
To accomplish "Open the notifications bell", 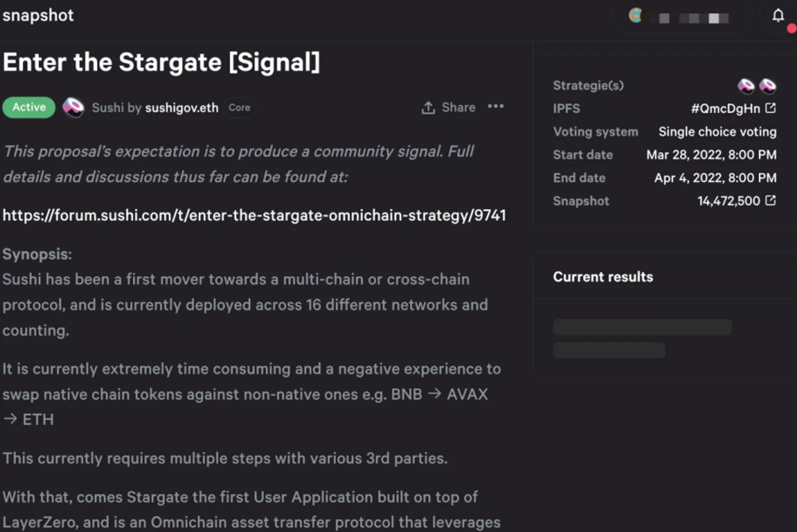I will 778,16.
